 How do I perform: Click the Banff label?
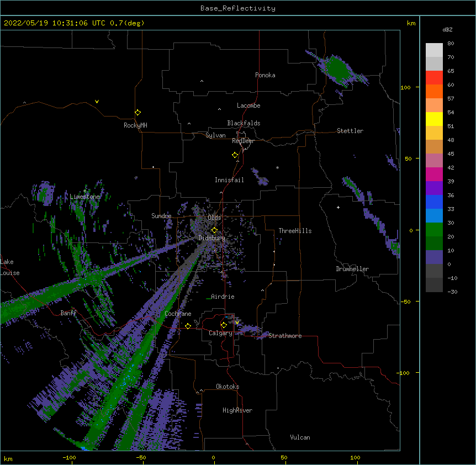coord(68,313)
